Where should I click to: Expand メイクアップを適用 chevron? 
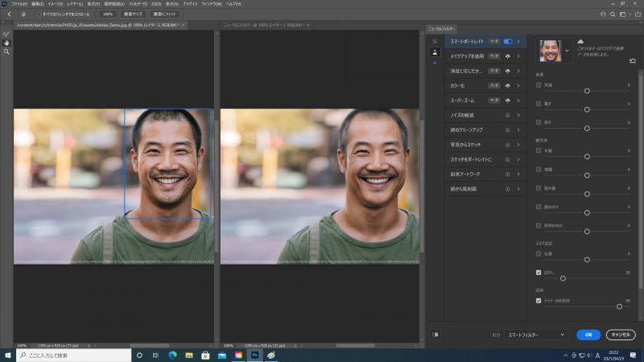click(518, 56)
